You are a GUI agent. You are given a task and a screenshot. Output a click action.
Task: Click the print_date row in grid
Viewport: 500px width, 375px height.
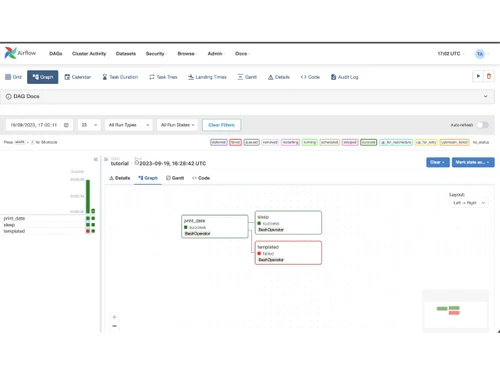(x=49, y=218)
